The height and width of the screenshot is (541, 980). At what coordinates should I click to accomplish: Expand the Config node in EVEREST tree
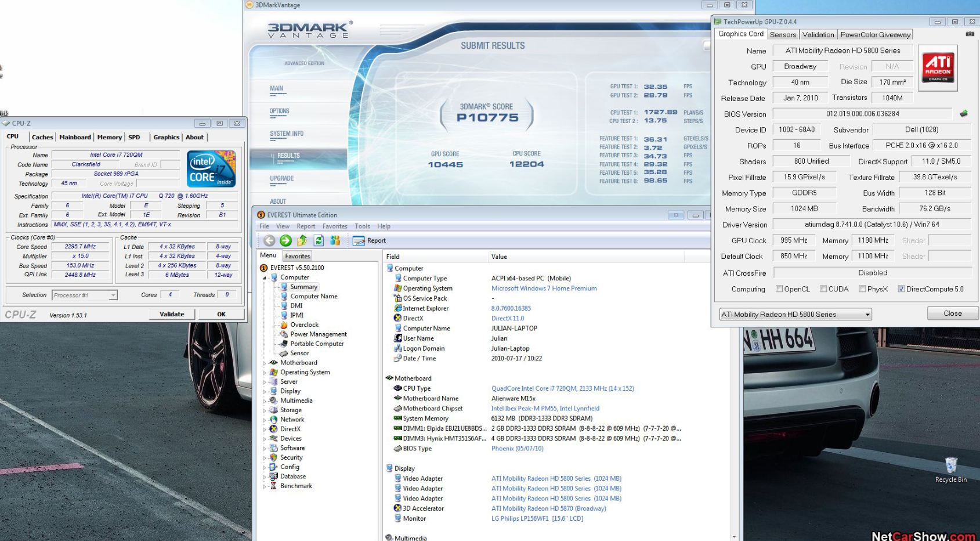265,467
